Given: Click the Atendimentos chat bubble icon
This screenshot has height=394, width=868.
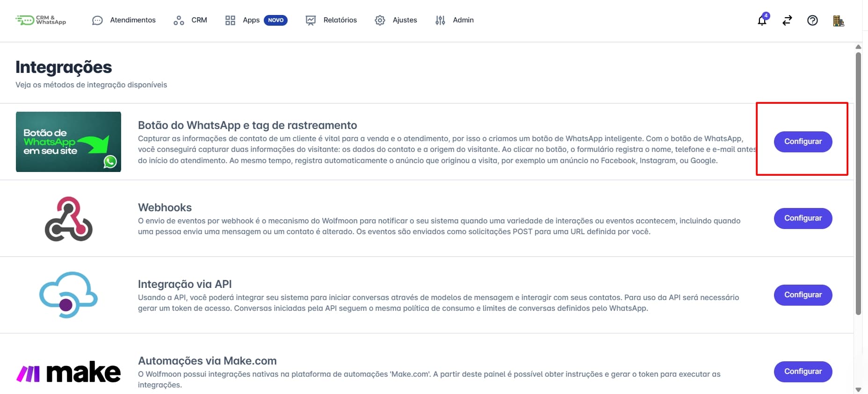Looking at the screenshot, I should [97, 20].
